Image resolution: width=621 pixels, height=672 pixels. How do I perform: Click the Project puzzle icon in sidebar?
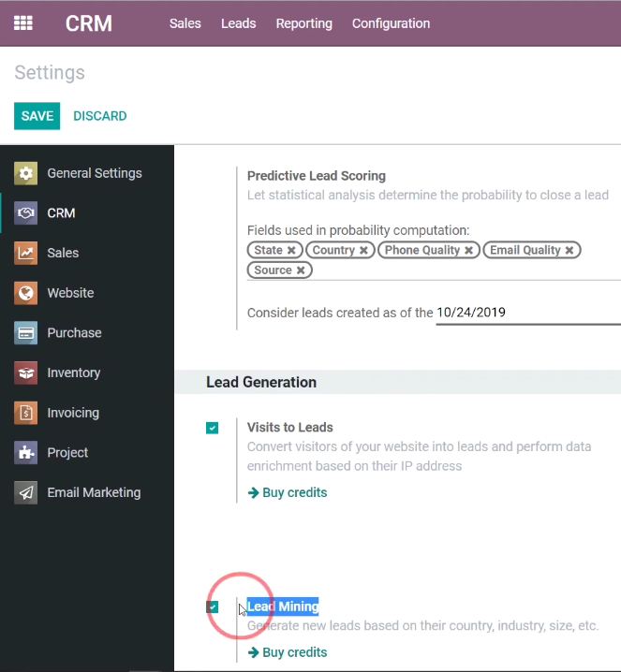point(25,453)
